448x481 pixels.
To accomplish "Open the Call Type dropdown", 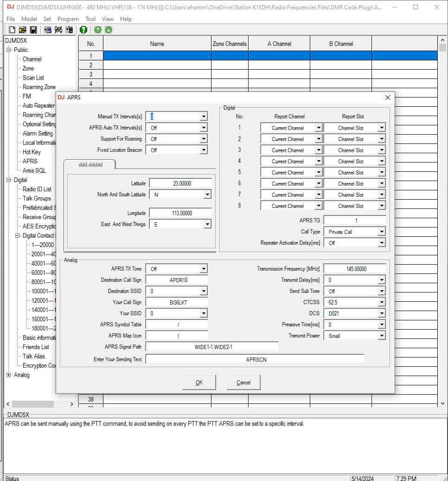I will (x=382, y=232).
